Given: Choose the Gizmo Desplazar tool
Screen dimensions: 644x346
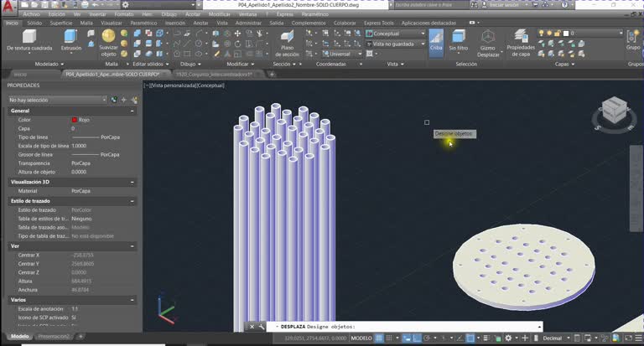Looking at the screenshot, I should 488,44.
